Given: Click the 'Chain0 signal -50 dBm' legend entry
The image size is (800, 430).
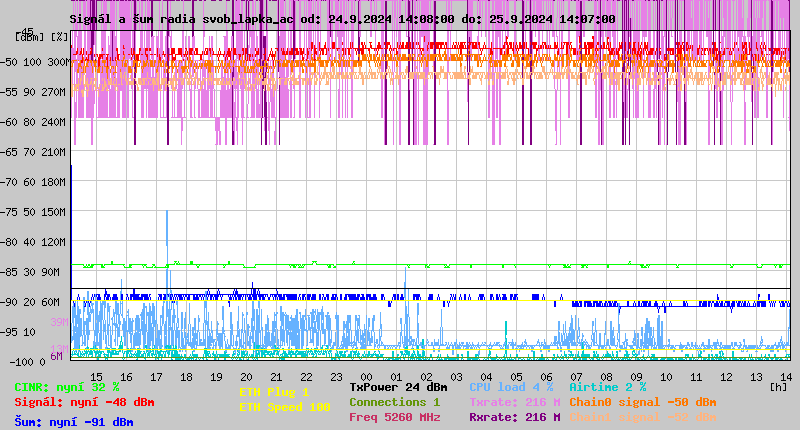Looking at the screenshot, I should point(643,402).
